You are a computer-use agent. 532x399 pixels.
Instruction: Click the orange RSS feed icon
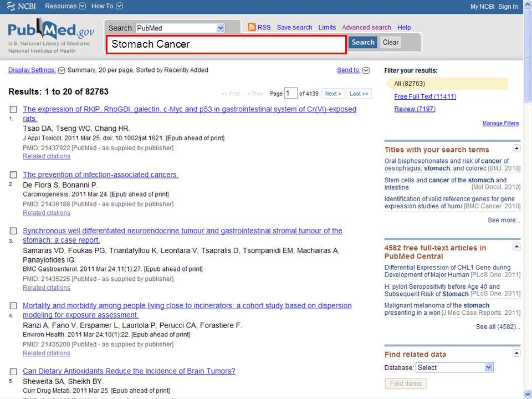coord(252,27)
